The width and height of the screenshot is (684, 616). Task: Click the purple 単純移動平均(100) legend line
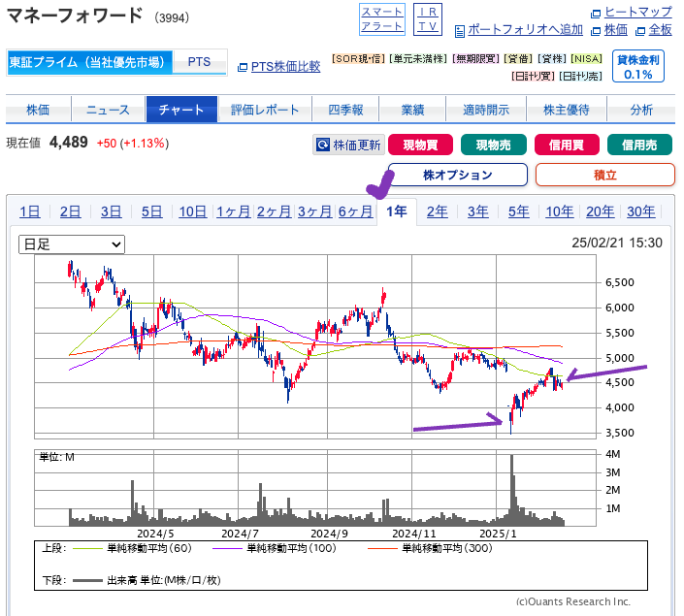(227, 548)
